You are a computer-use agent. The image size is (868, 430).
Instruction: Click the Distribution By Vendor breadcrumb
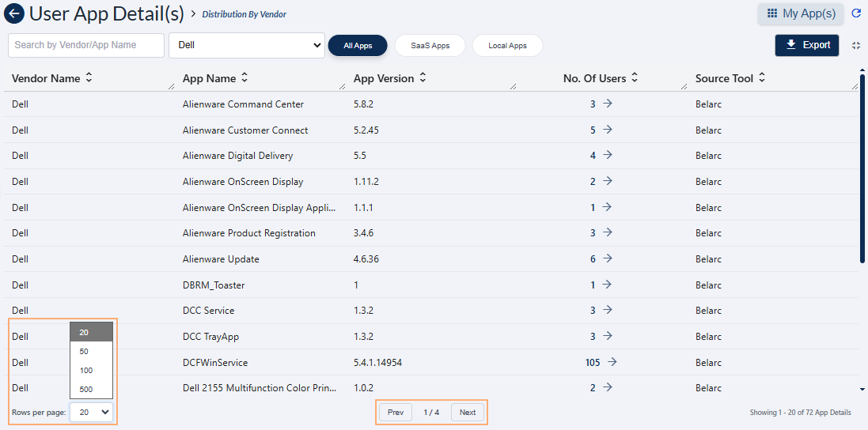(244, 14)
